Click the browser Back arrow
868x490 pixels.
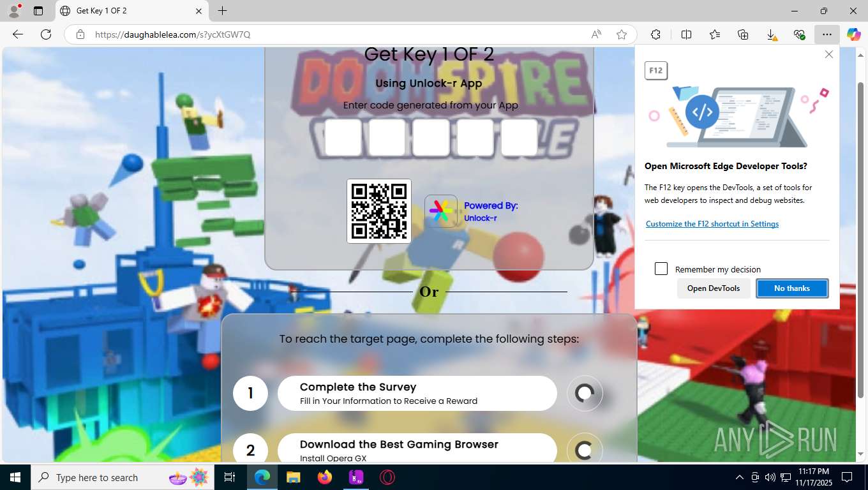[18, 34]
